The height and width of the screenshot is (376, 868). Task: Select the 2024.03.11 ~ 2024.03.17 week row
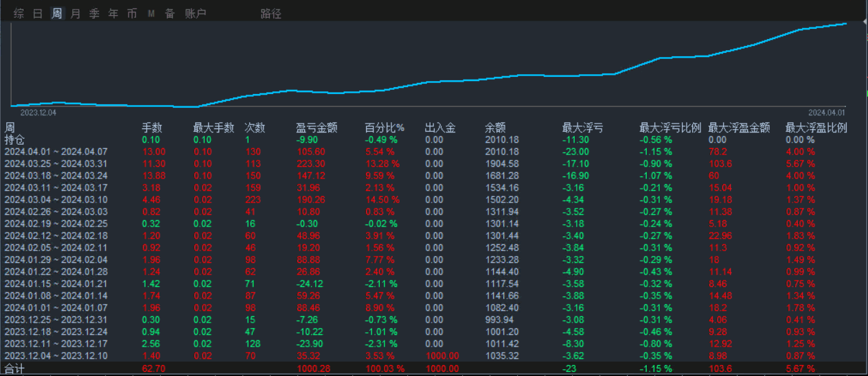434,187
